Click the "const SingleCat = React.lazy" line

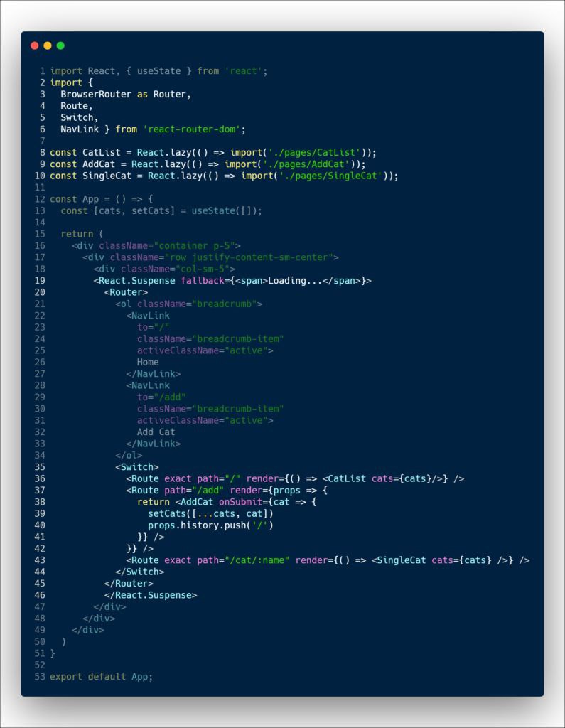224,176
